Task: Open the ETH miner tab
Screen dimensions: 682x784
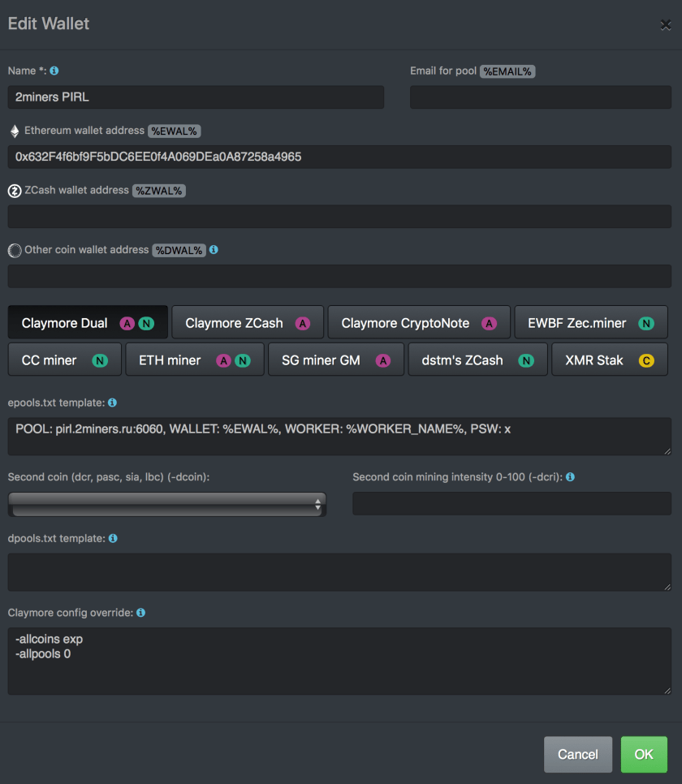Action: [x=195, y=360]
